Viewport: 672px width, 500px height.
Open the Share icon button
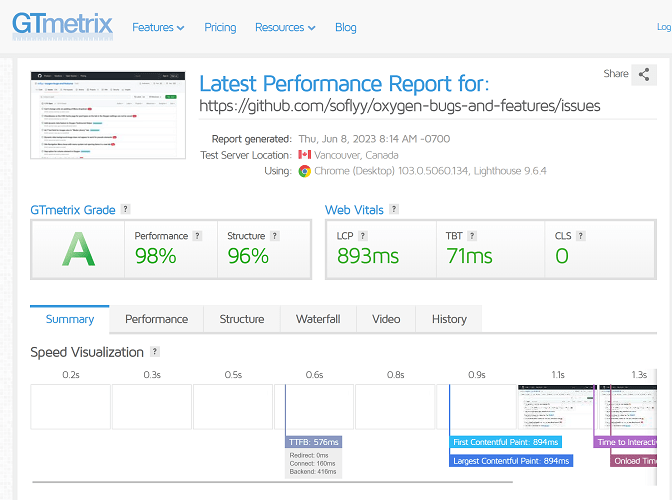point(644,74)
